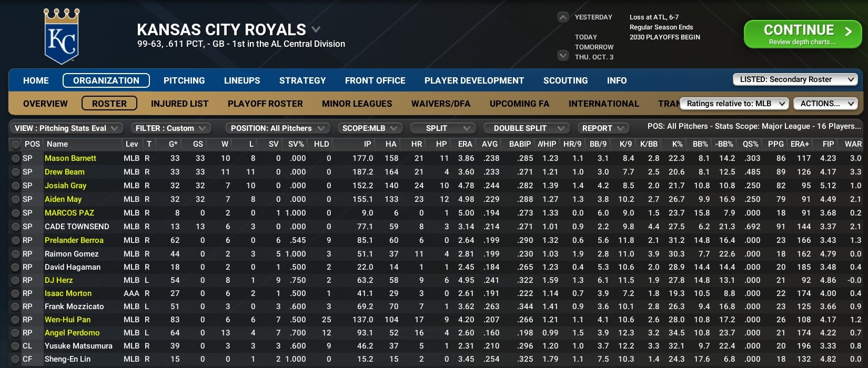The image size is (868, 368).
Task: Toggle the select-all circle in the table header
Action: [x=15, y=145]
